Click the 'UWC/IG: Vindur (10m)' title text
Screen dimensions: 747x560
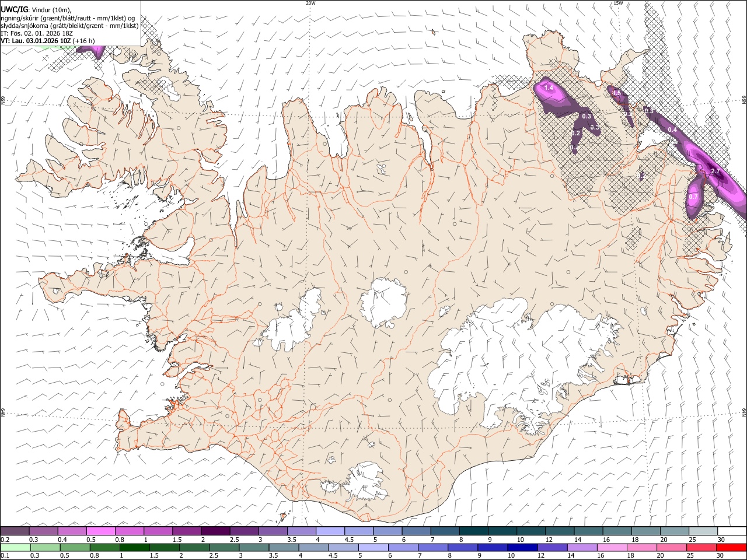pos(36,10)
